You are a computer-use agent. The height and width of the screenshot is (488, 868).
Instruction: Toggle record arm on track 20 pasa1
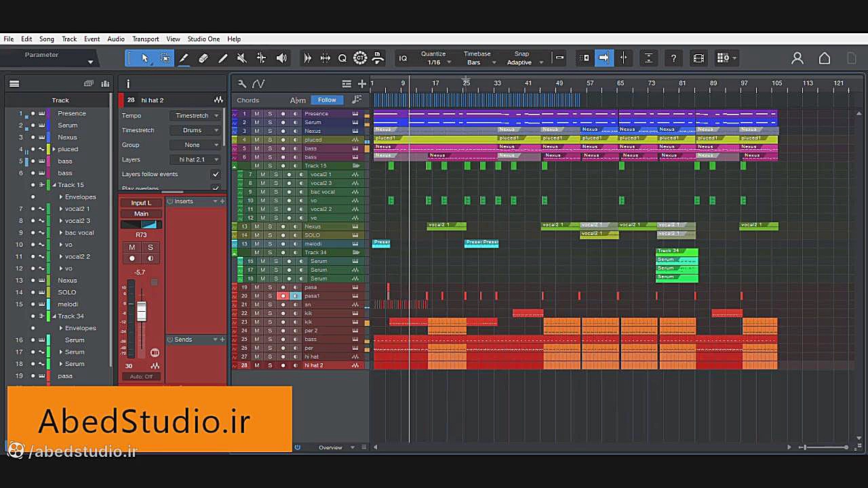tap(283, 296)
